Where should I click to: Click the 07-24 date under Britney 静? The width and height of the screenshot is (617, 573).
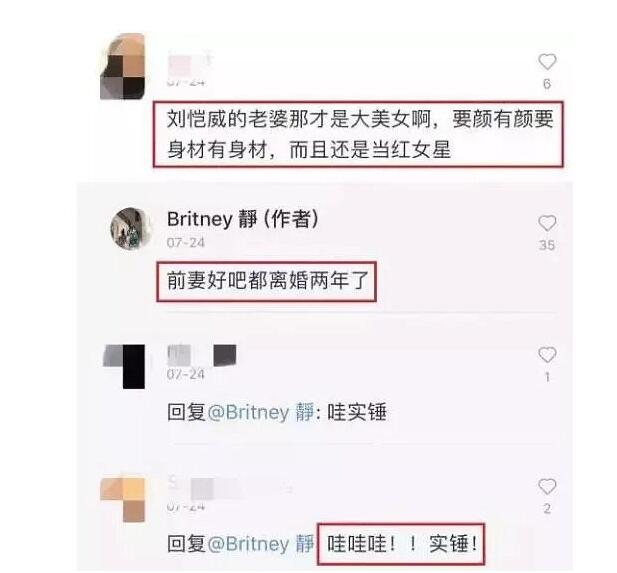pos(186,242)
